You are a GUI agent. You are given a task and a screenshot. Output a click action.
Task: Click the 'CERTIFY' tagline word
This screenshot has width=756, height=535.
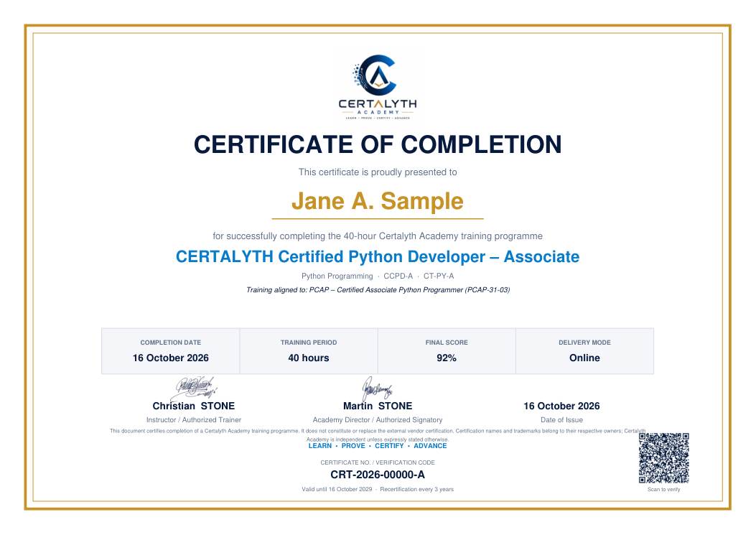(389, 446)
